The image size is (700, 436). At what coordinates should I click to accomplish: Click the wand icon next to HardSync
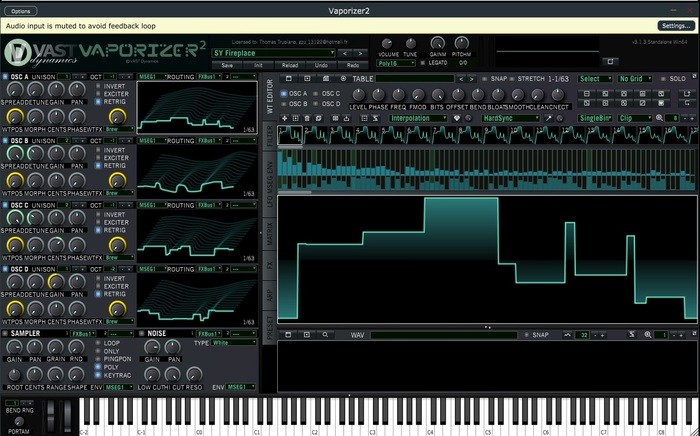[x=549, y=118]
